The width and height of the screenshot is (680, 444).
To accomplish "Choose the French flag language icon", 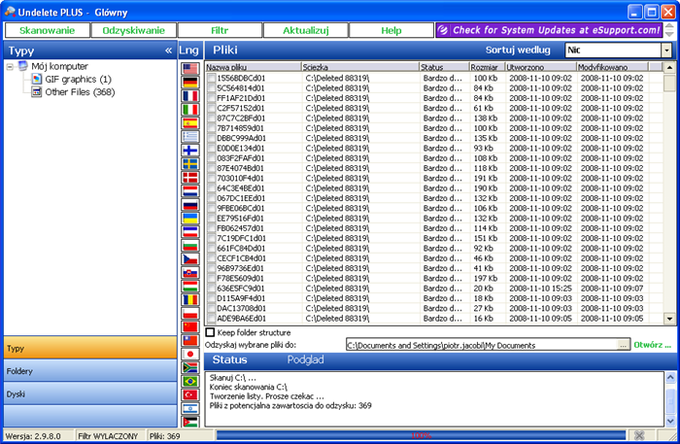I will 190,96.
